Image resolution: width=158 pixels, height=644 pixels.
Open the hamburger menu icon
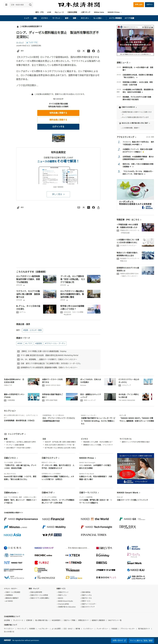pyautogui.click(x=6, y=5)
